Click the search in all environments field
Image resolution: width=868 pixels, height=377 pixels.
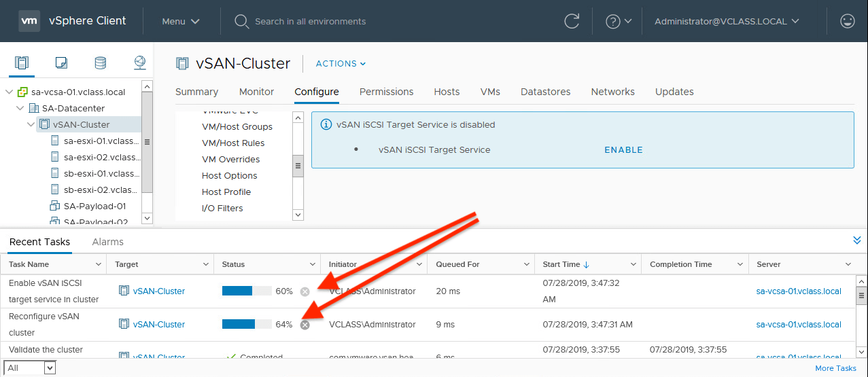310,21
